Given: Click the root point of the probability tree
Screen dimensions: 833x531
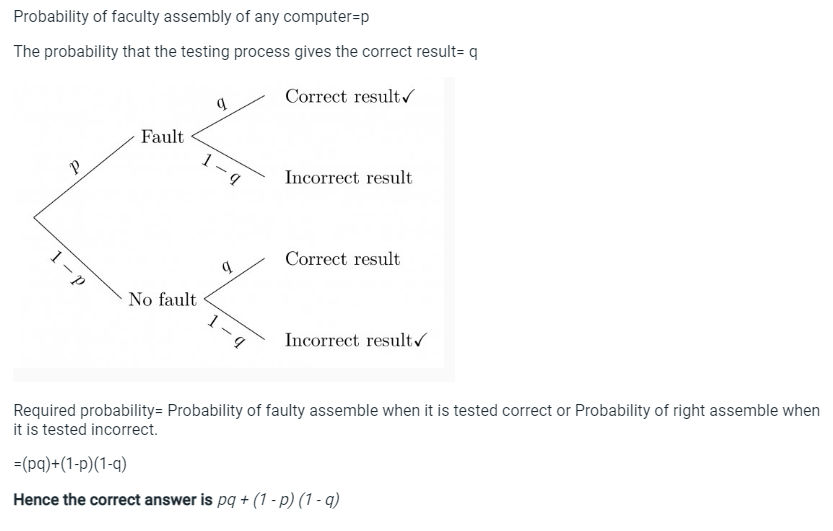Looking at the screenshot, I should coord(36,216).
